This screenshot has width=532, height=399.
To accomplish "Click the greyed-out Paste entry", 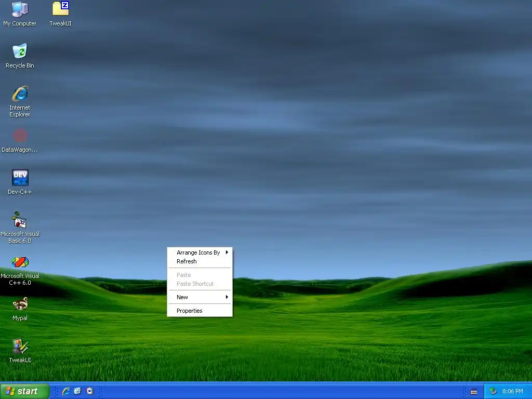I will pos(200,275).
